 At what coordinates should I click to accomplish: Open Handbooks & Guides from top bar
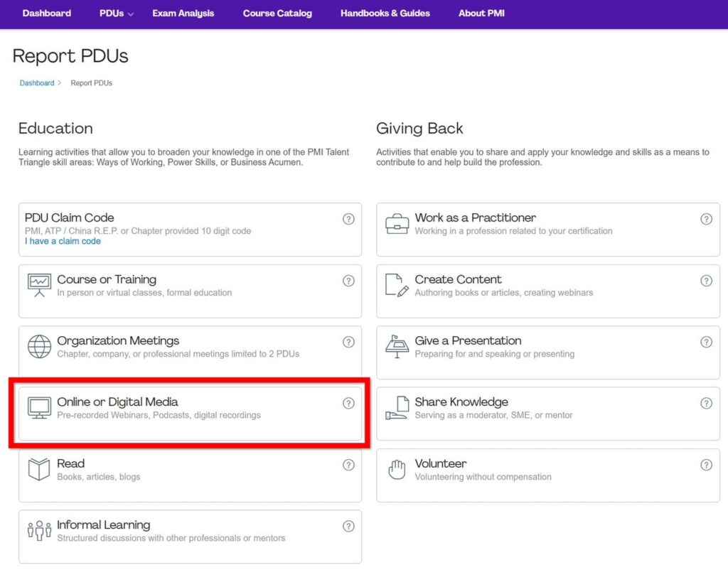pyautogui.click(x=385, y=14)
